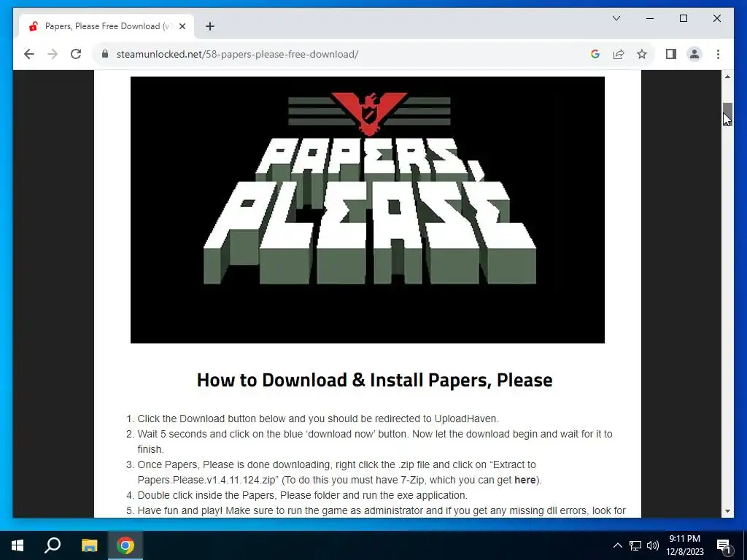Viewport: 747px width, 560px height.
Task: Select the Papers, Please Free Download tab
Action: tap(107, 26)
